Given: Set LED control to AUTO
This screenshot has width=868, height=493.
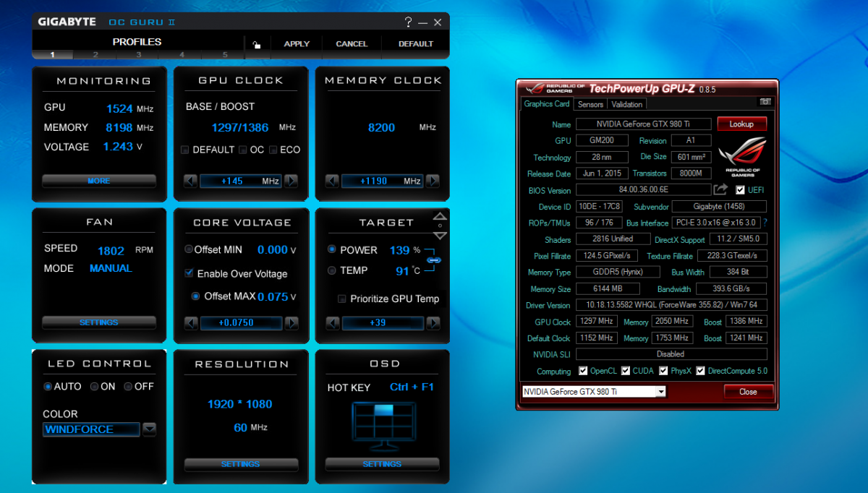Looking at the screenshot, I should point(48,387).
